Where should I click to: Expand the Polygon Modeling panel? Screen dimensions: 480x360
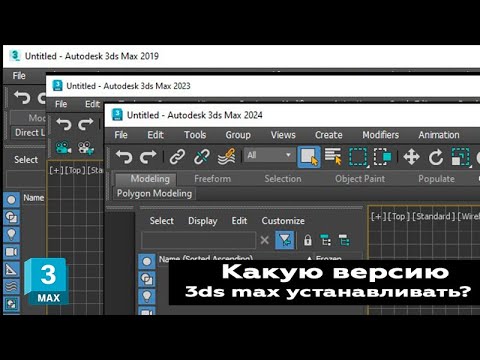pos(154,194)
